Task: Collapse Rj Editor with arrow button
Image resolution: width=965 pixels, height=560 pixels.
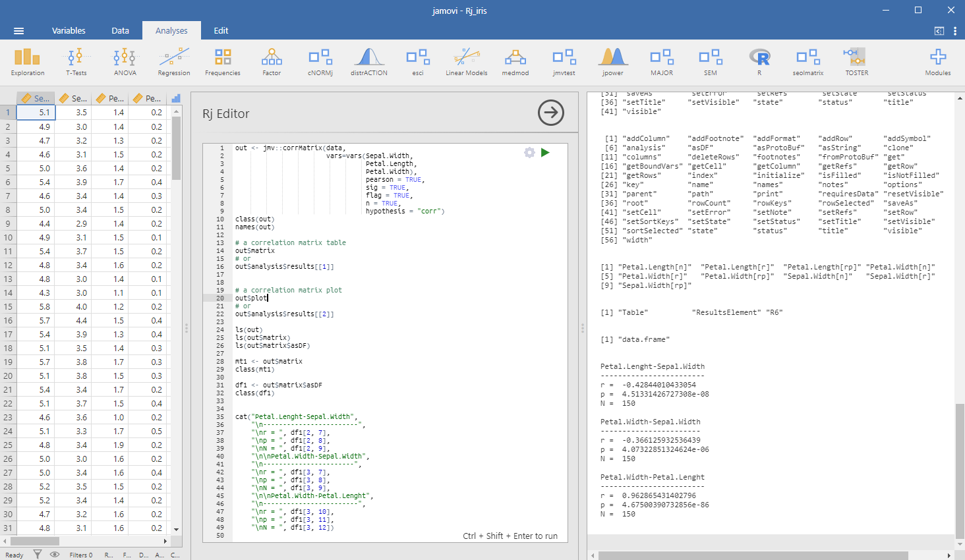Action: [x=551, y=113]
